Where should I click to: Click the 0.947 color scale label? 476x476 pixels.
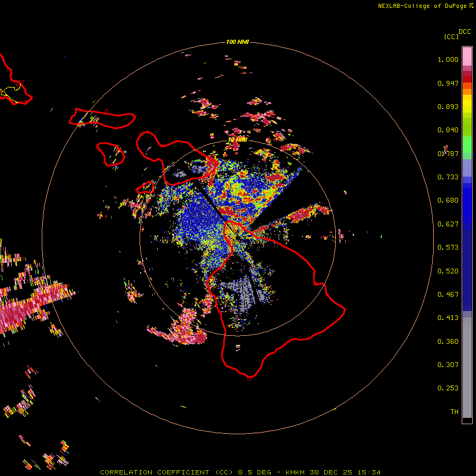[x=448, y=83]
